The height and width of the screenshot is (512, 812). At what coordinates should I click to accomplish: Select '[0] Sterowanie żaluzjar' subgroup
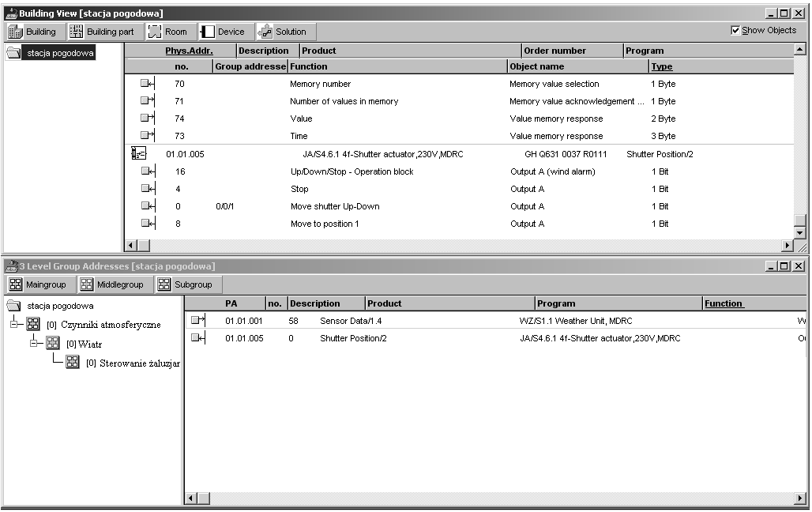(133, 363)
